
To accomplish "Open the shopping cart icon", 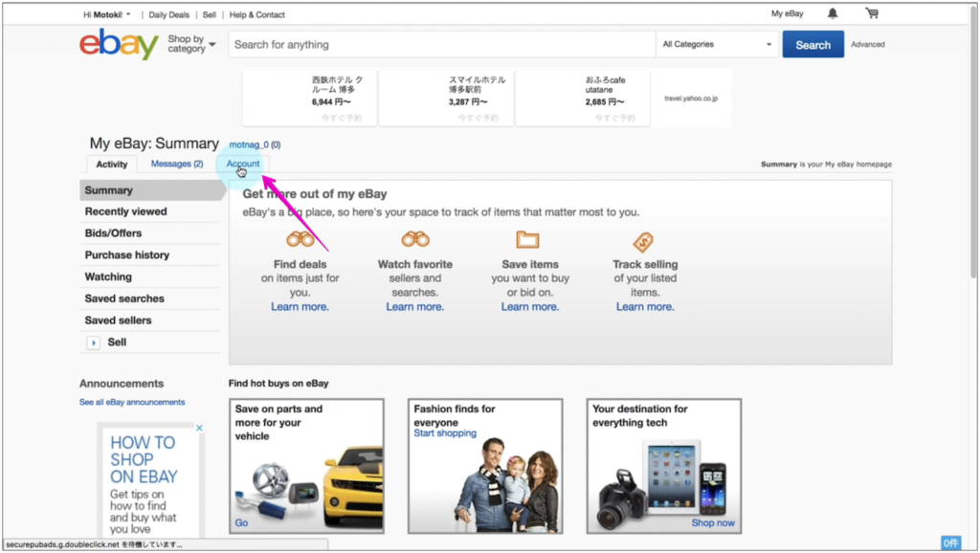I will pos(872,13).
